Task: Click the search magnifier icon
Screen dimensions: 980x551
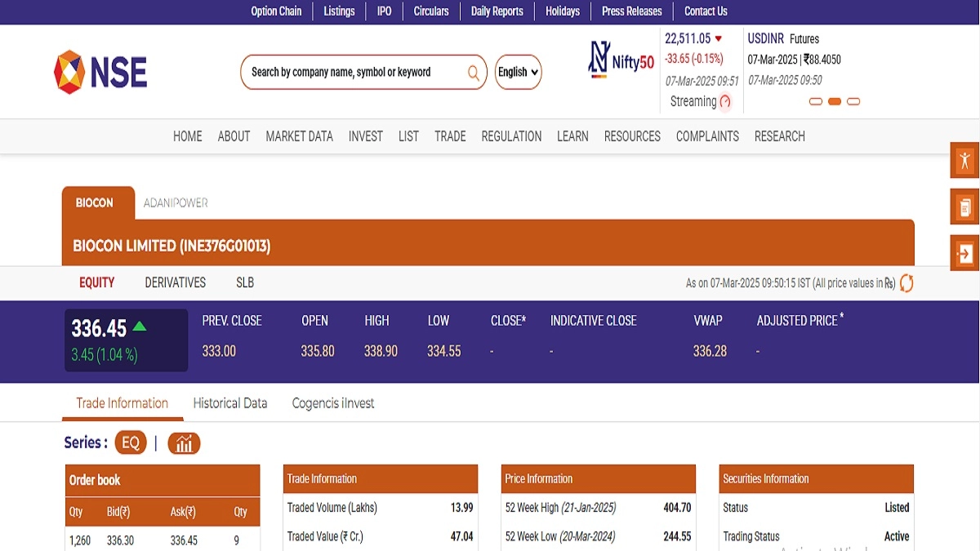Action: pyautogui.click(x=473, y=73)
